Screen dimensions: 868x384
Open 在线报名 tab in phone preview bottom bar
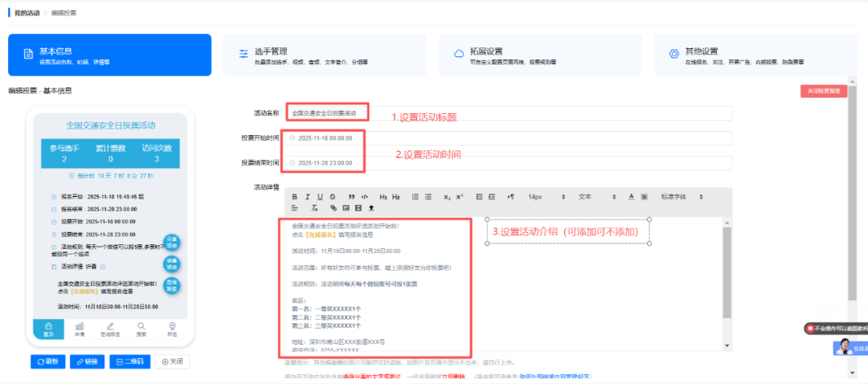pyautogui.click(x=110, y=329)
